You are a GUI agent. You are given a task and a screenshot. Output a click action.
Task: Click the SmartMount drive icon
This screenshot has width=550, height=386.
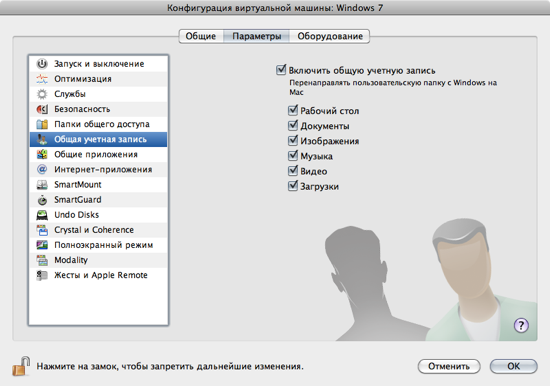pos(42,185)
